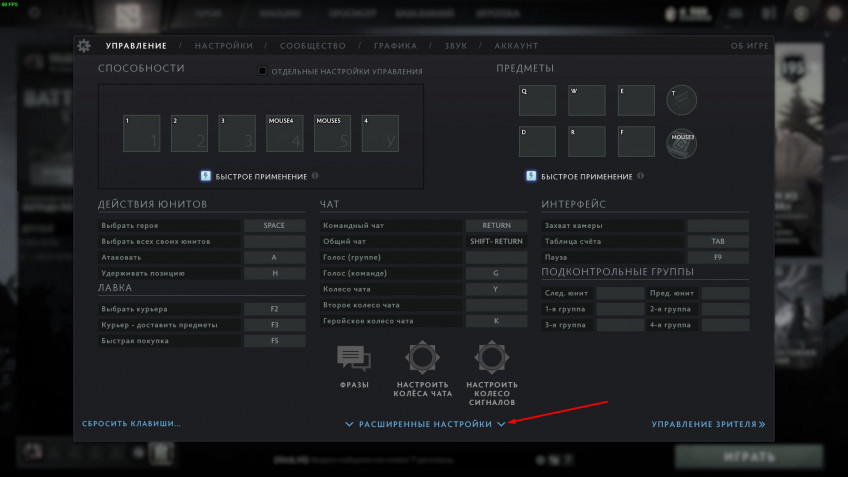Image resolution: width=848 pixels, height=477 pixels.
Task: Click info icon next to abilities Быстрое применение
Action: coord(315,176)
